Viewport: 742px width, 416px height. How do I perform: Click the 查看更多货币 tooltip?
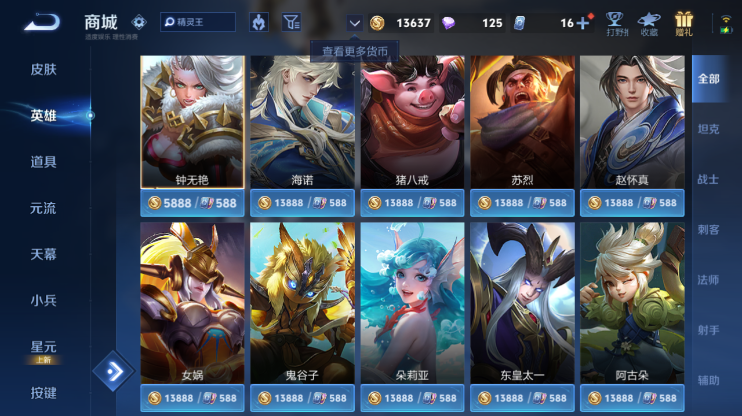tap(354, 51)
